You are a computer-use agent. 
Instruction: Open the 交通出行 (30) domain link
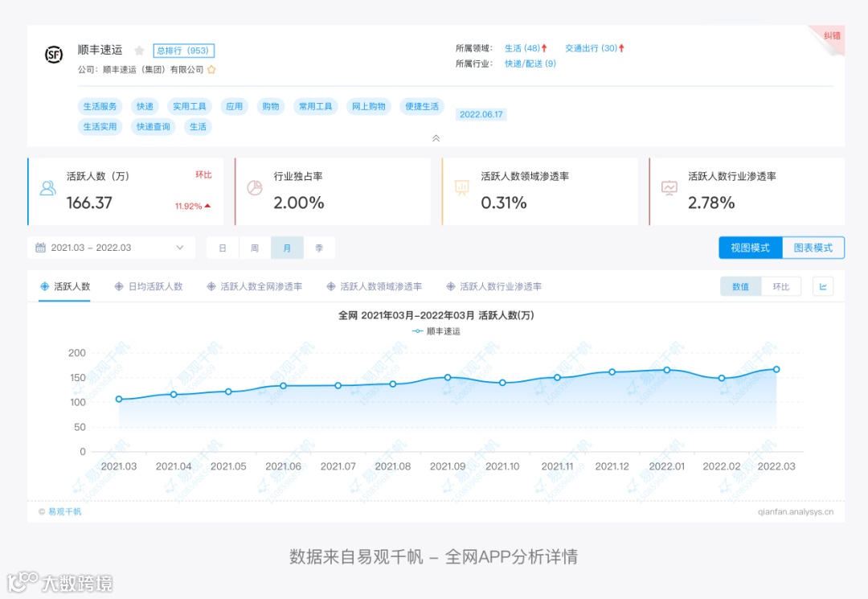pyautogui.click(x=591, y=48)
